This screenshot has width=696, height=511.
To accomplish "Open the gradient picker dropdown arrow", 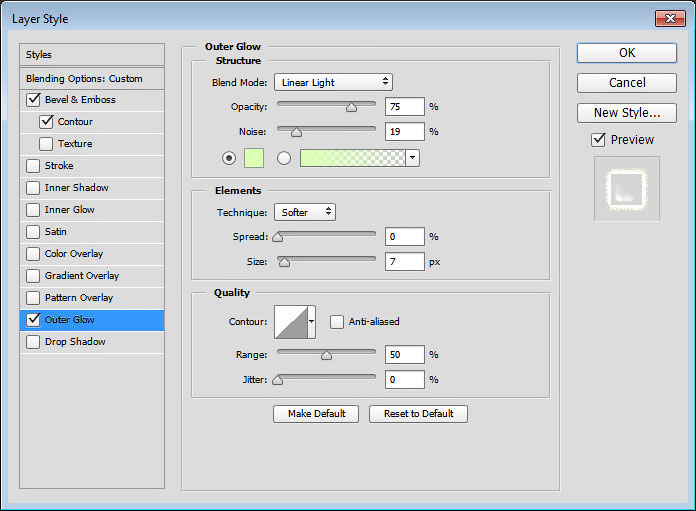I will (413, 158).
